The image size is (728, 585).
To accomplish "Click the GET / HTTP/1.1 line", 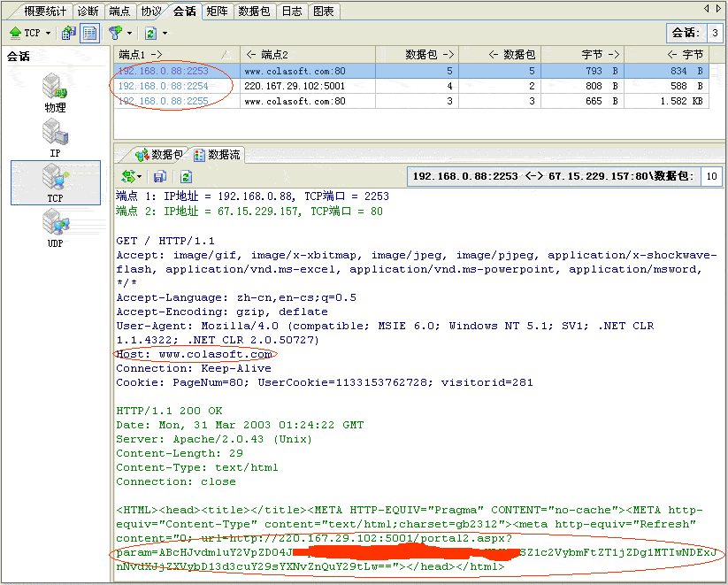I will click(165, 241).
